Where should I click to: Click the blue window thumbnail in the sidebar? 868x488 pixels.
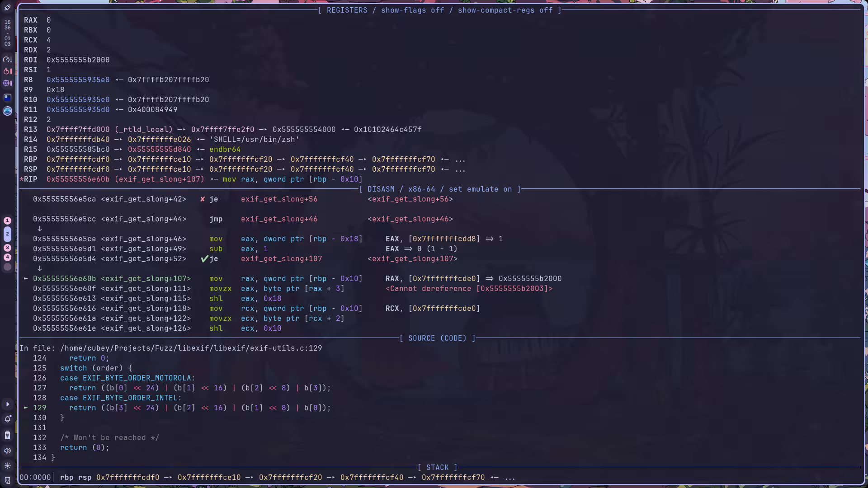point(7,97)
